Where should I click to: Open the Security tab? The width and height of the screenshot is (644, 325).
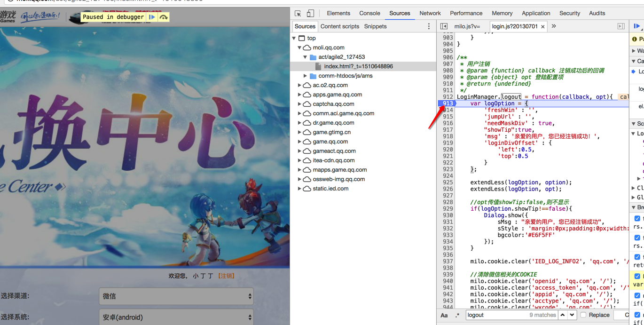pos(570,13)
